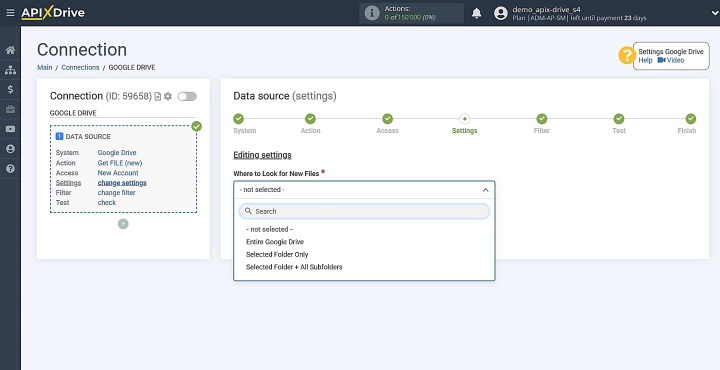
Task: Click the New Account access link
Action: tap(118, 173)
